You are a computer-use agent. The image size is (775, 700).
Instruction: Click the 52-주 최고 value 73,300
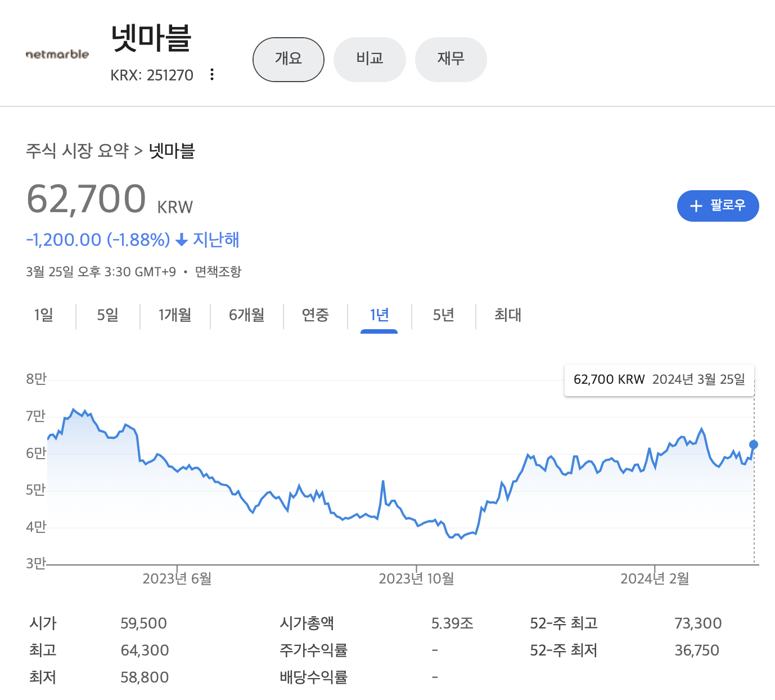[698, 623]
